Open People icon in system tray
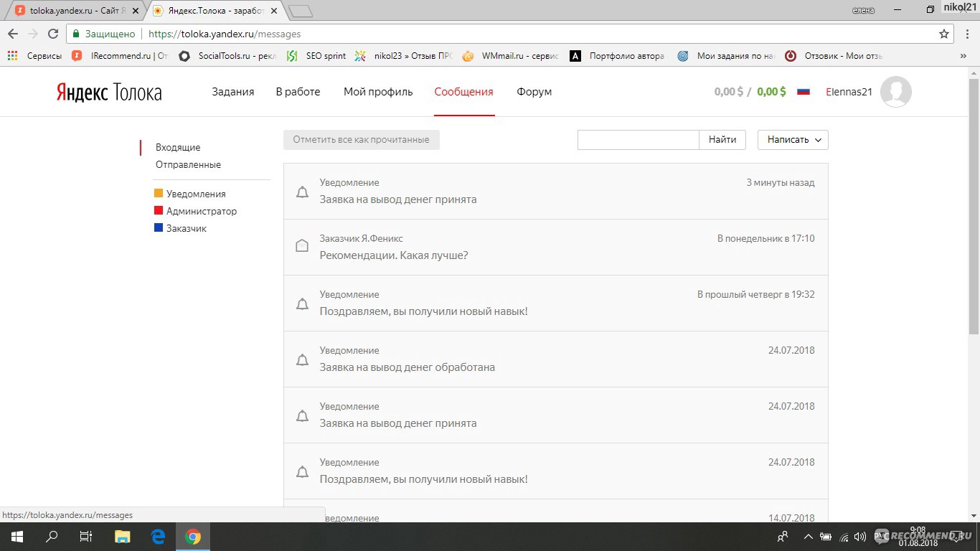 click(x=783, y=537)
